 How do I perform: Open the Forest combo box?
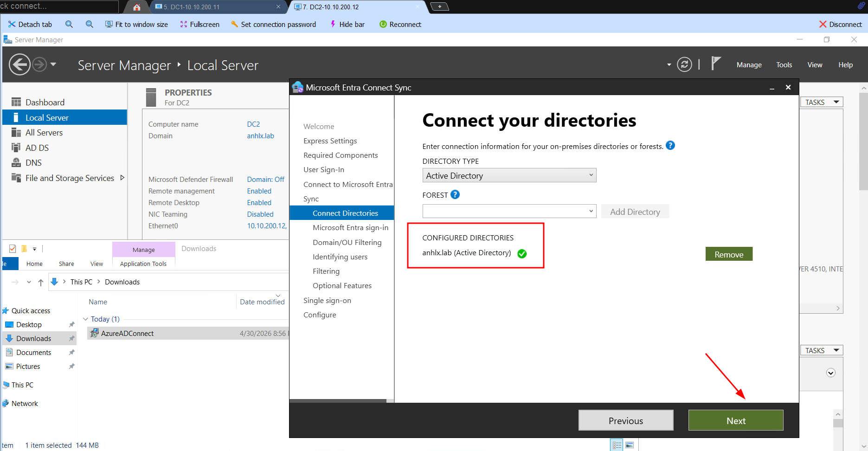coord(509,212)
